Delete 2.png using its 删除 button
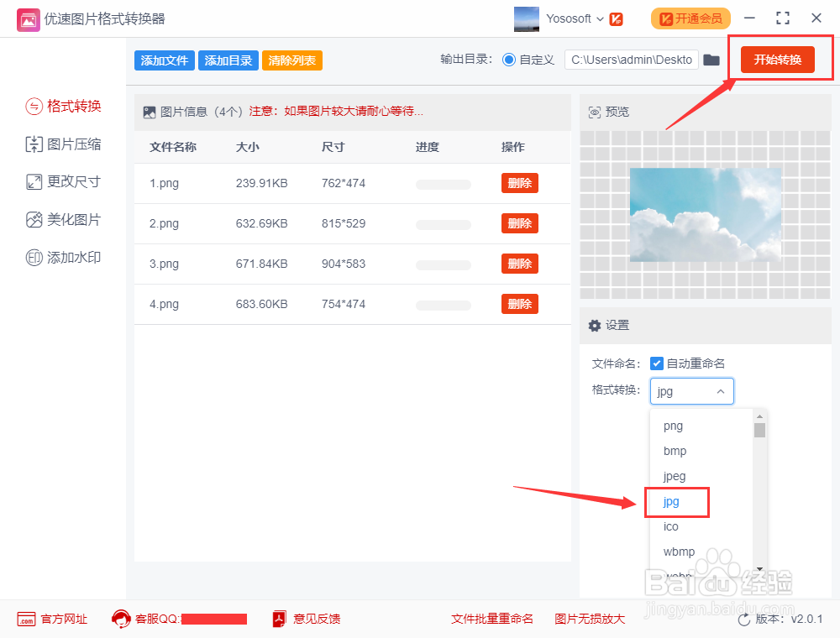Screen dimensions: 840x638 tap(519, 223)
